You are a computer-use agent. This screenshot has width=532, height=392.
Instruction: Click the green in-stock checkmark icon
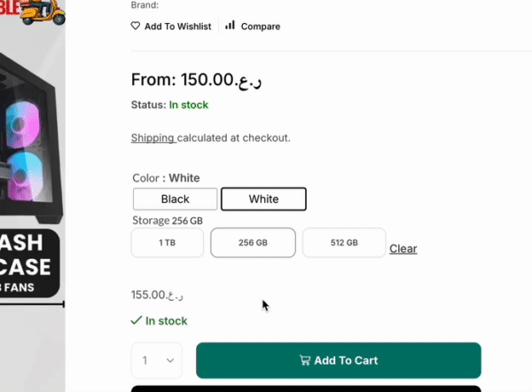point(137,320)
